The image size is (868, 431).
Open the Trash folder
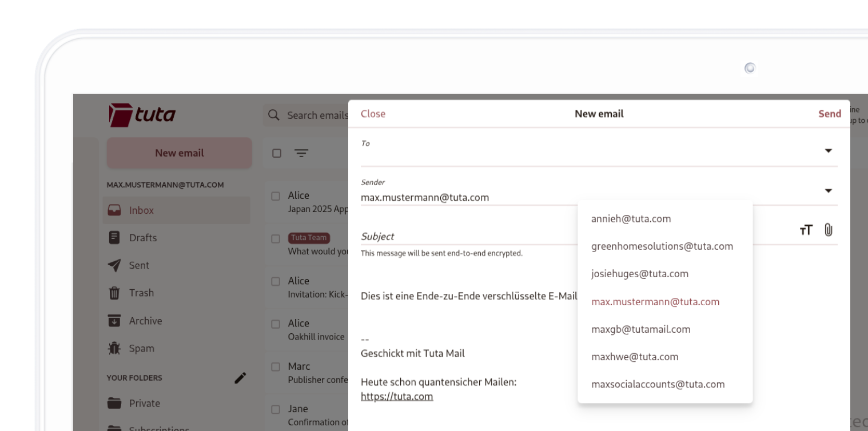[x=176, y=293]
